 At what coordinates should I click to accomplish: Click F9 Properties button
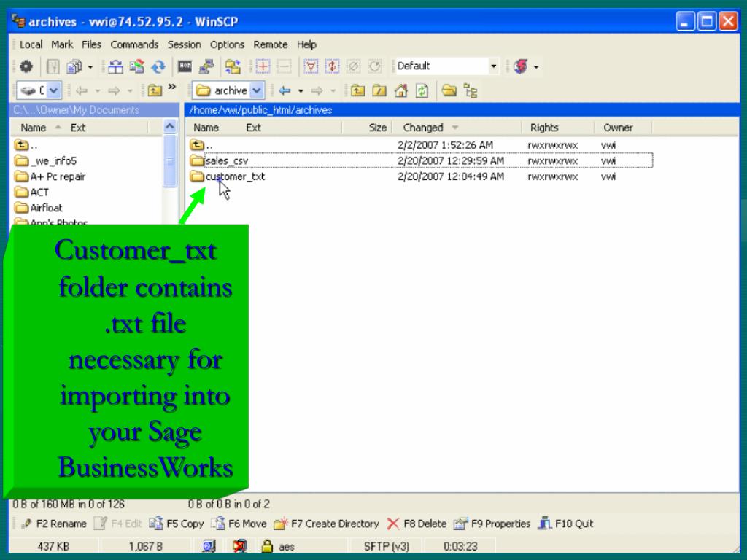(x=492, y=524)
